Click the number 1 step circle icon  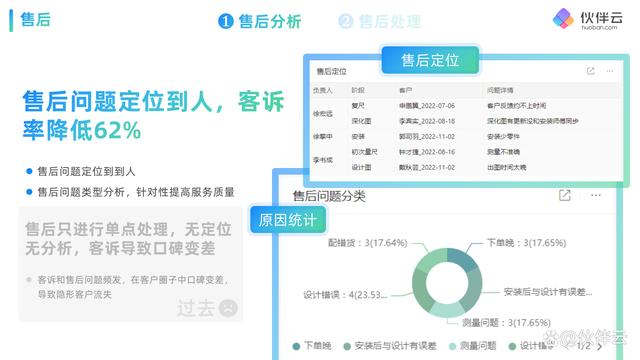226,21
